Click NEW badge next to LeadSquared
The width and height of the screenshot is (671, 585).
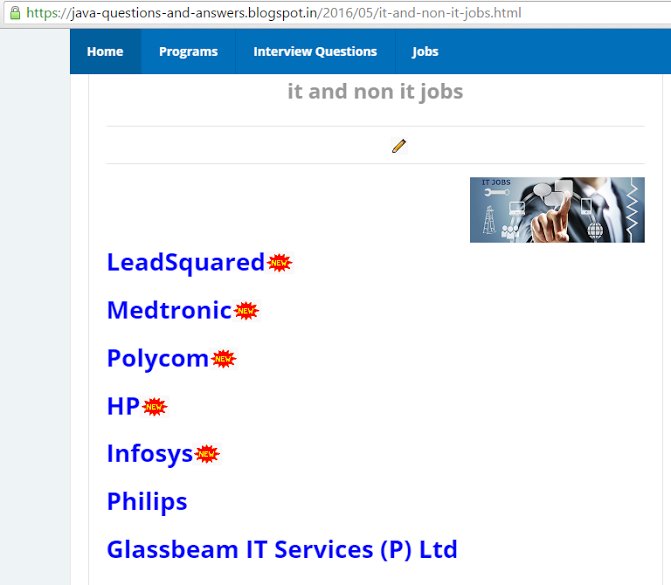click(x=279, y=262)
